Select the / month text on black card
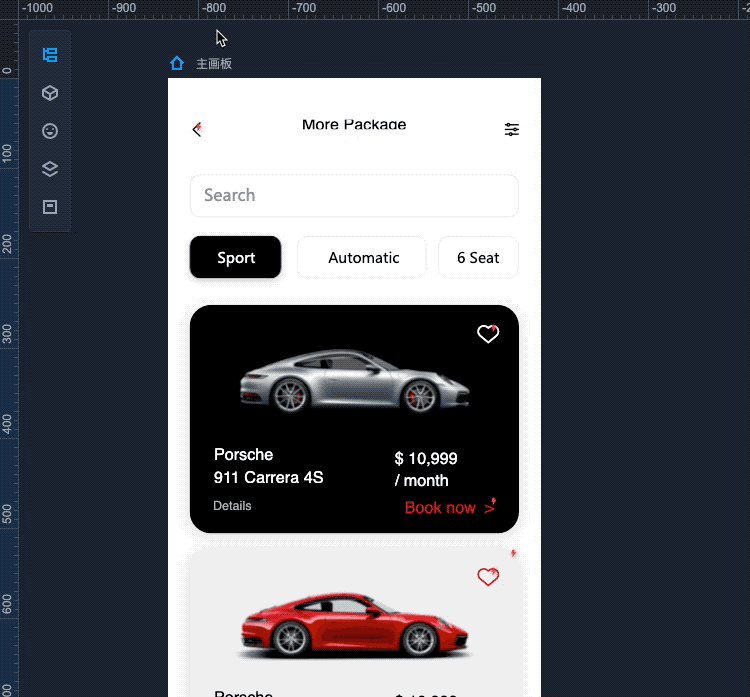The height and width of the screenshot is (697, 750). (421, 480)
